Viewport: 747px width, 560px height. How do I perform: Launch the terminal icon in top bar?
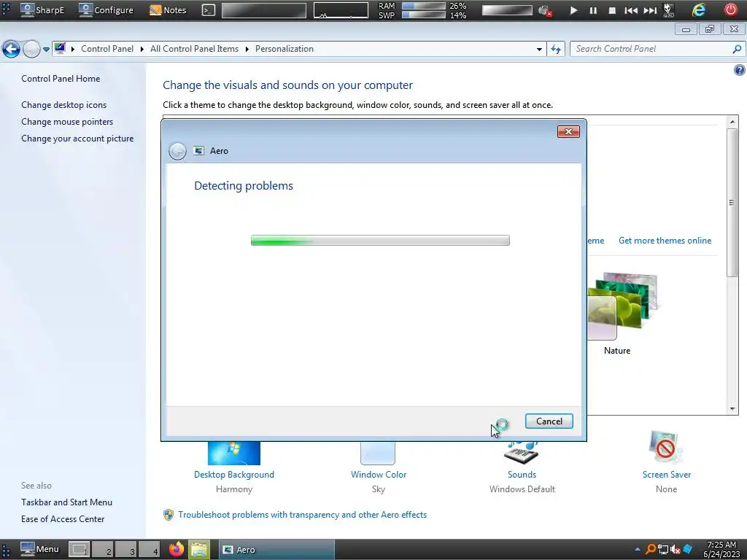click(208, 10)
